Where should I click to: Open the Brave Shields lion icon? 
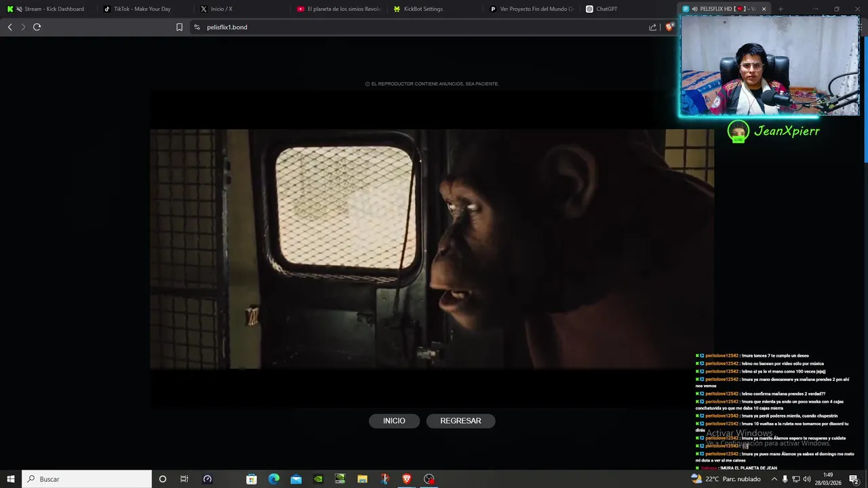(x=669, y=27)
